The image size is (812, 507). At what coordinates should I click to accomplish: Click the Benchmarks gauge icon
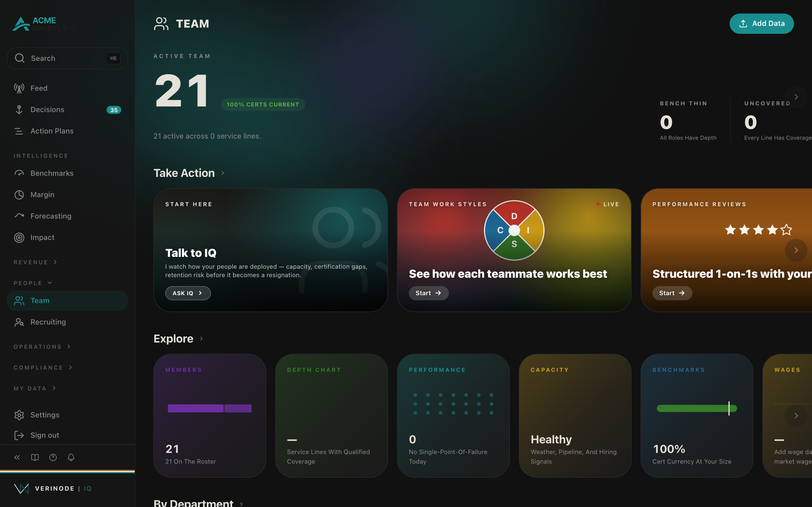tap(19, 173)
